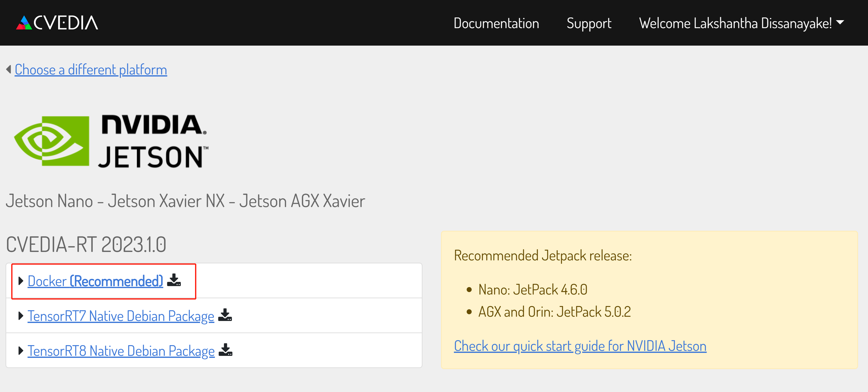Click the TensorRT7 Native Debian Package link

[121, 316]
